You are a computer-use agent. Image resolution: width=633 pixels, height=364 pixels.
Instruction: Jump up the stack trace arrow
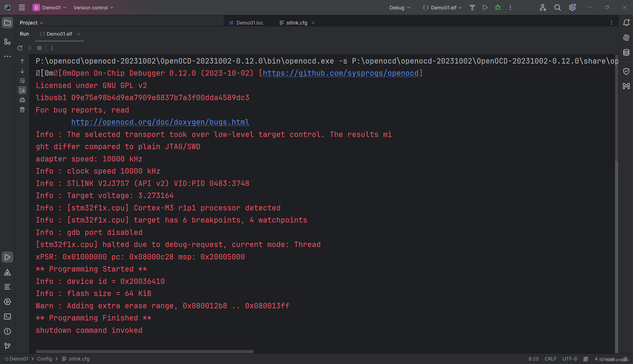(22, 61)
